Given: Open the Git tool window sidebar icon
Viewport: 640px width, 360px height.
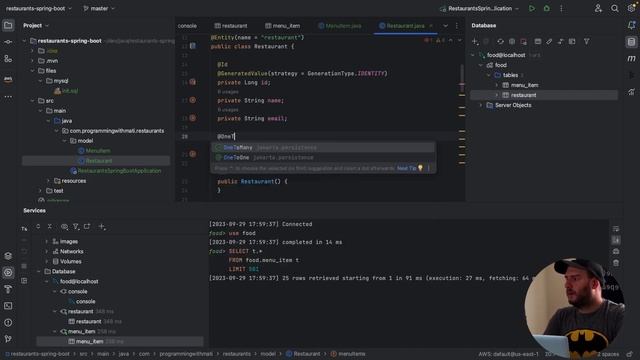Looking at the screenshot, I should click(x=8, y=339).
